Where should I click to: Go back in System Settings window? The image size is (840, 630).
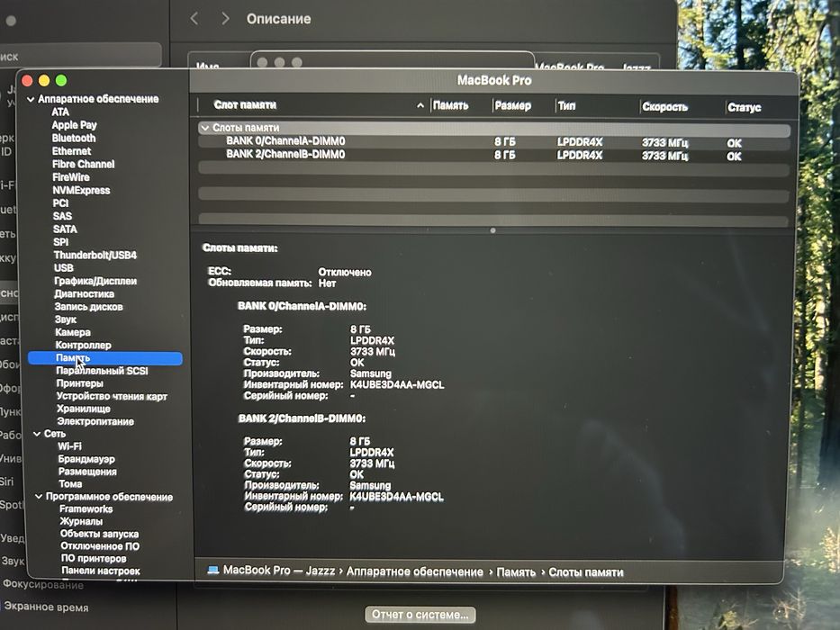point(194,19)
